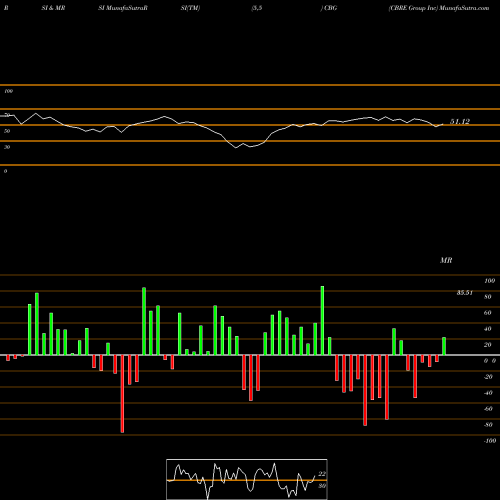Click the MR value label 85.51
Viewport: 500px width, 500px height.
click(464, 293)
